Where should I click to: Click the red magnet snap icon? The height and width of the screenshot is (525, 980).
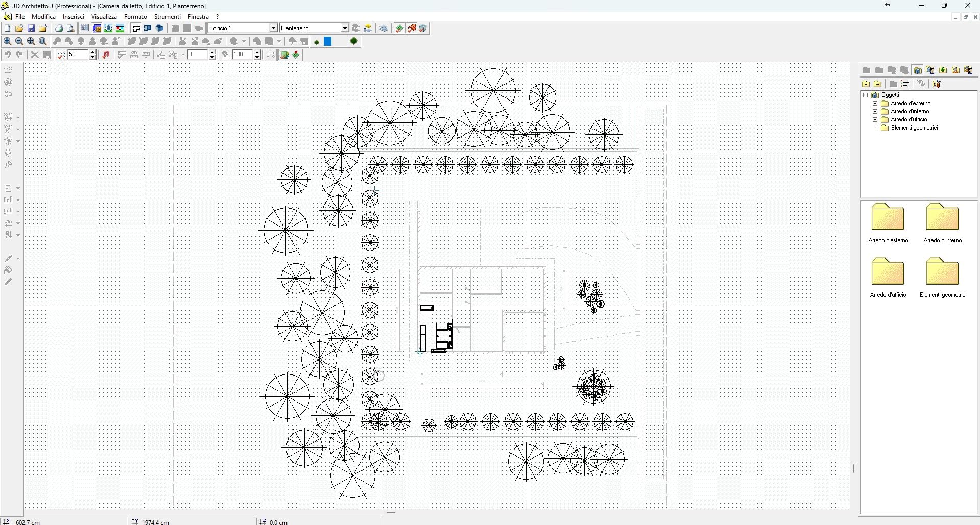(x=106, y=55)
